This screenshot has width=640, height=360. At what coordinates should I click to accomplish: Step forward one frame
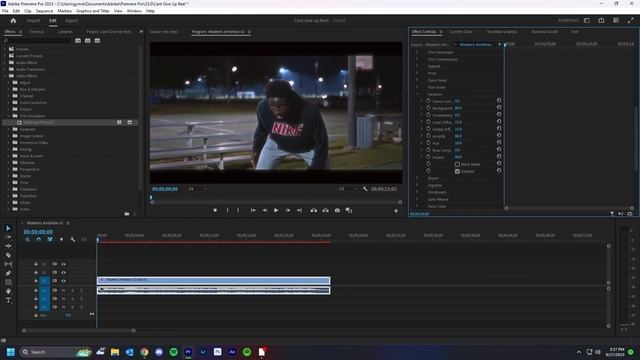pos(288,210)
